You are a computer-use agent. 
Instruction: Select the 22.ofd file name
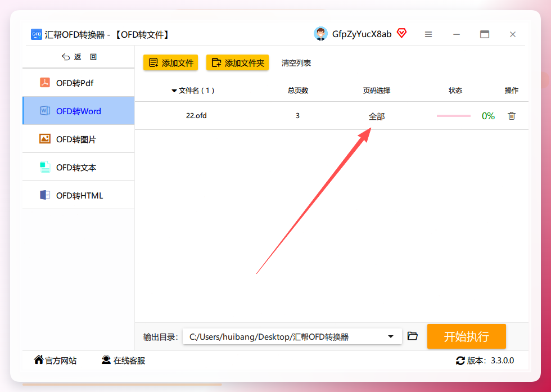[x=196, y=116]
